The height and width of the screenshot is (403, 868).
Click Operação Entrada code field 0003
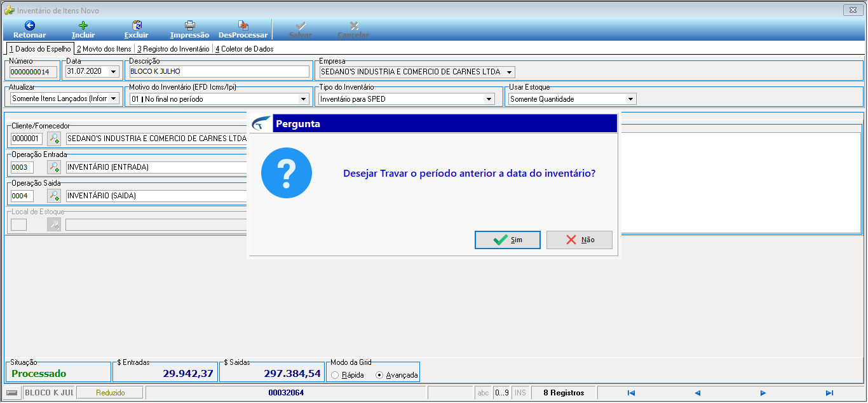22,167
